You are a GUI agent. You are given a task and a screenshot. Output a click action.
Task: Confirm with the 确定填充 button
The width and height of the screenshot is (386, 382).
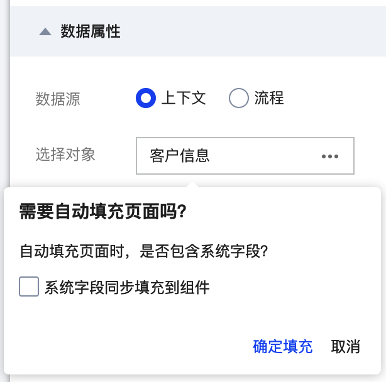pyautogui.click(x=283, y=346)
